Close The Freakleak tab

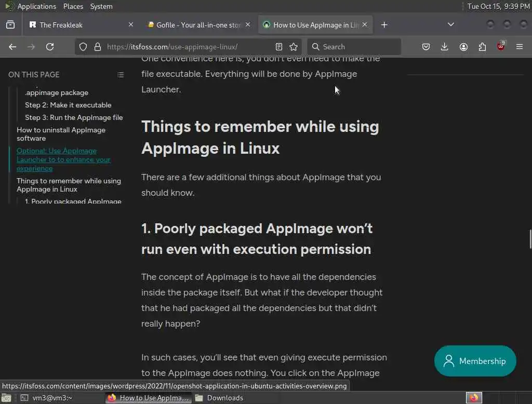(x=130, y=24)
